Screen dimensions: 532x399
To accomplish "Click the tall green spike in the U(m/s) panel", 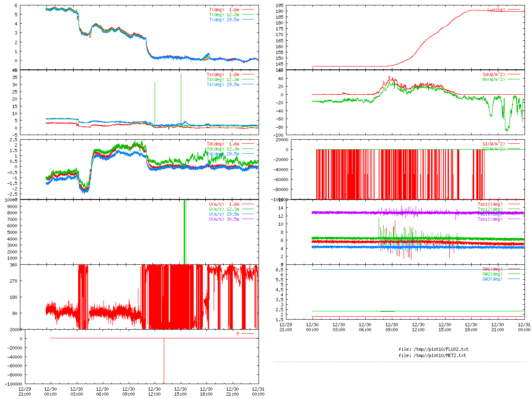I will (185, 232).
